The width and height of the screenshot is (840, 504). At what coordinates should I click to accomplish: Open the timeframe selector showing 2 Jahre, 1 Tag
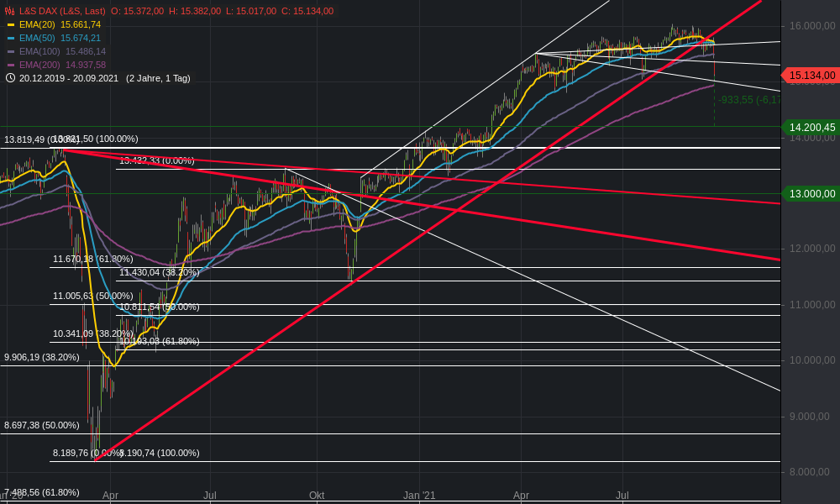tap(160, 77)
